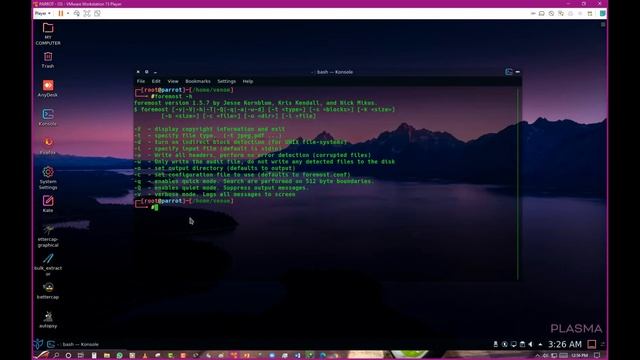
Task: Open the My Computer desktop icon
Action: pyautogui.click(x=48, y=33)
